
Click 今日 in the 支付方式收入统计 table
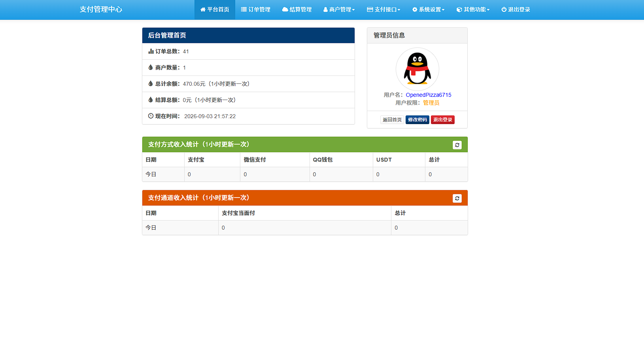[151, 174]
